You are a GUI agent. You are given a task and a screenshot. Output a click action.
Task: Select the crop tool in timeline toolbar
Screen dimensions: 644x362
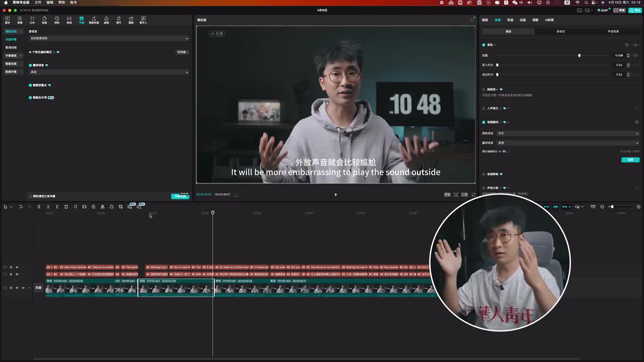[x=121, y=207]
